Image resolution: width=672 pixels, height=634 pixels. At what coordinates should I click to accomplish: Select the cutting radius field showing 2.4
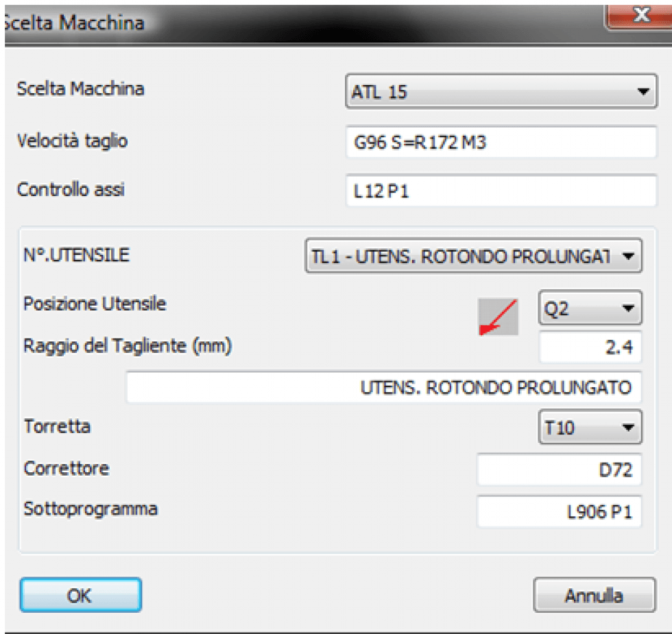590,348
